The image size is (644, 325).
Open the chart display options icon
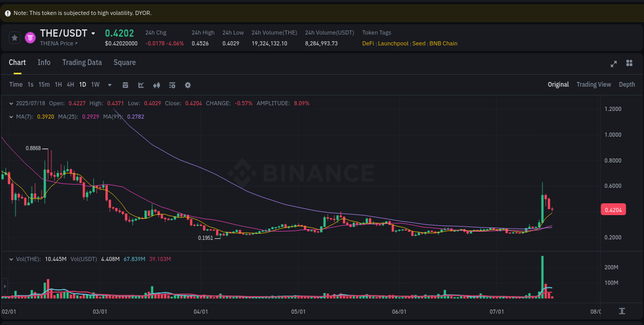(172, 85)
